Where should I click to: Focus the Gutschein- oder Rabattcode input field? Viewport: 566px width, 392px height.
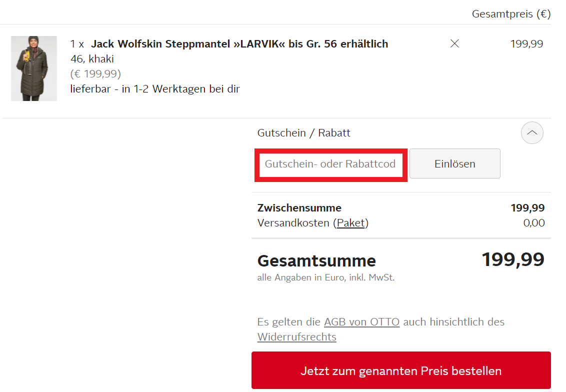(330, 164)
